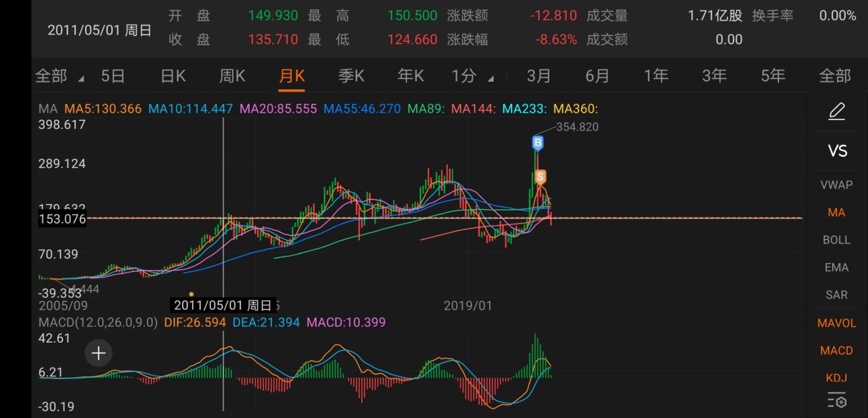
Task: Select the 月K monthly chart tab
Action: coord(292,76)
